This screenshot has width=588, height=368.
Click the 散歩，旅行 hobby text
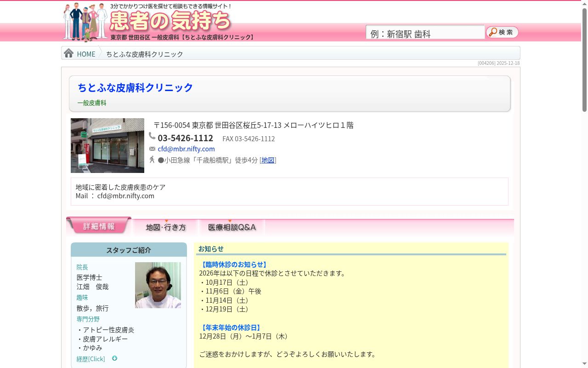click(92, 308)
